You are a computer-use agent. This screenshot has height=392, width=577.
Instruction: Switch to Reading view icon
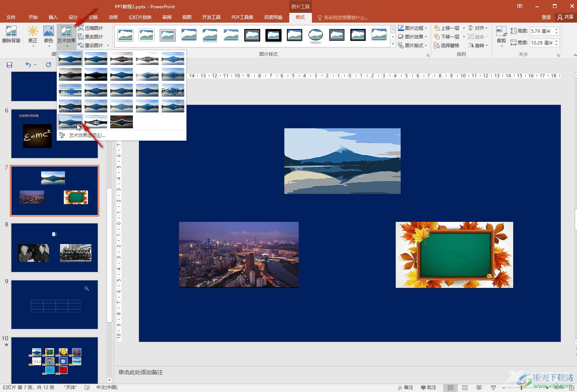(x=479, y=387)
